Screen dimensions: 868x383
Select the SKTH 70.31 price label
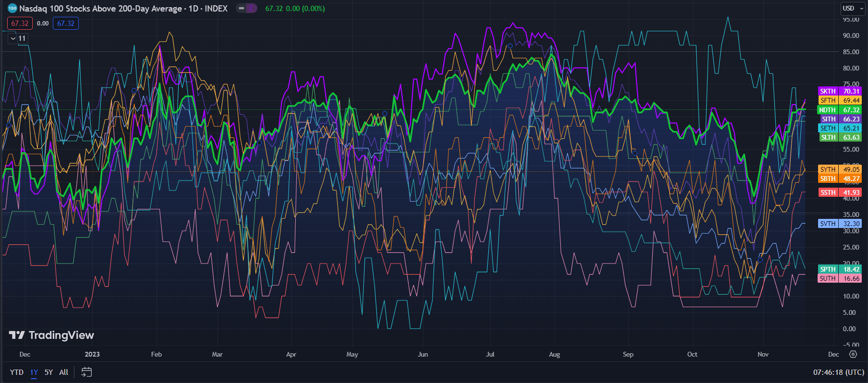[x=840, y=91]
